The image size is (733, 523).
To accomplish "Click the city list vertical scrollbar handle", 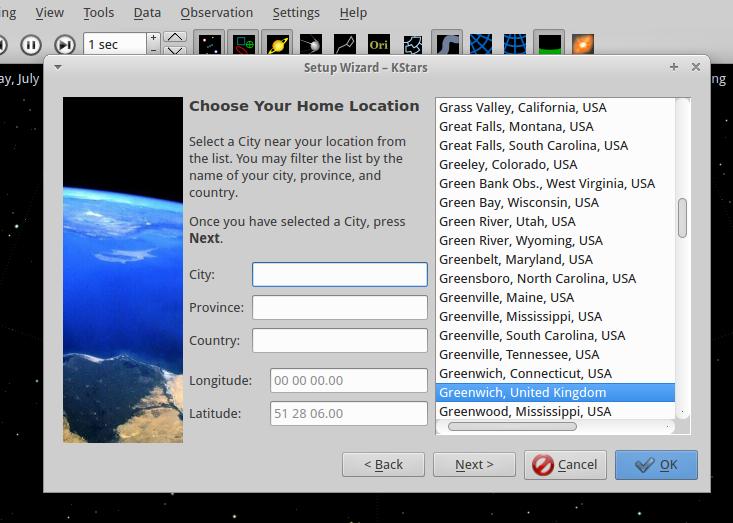I will coord(682,217).
